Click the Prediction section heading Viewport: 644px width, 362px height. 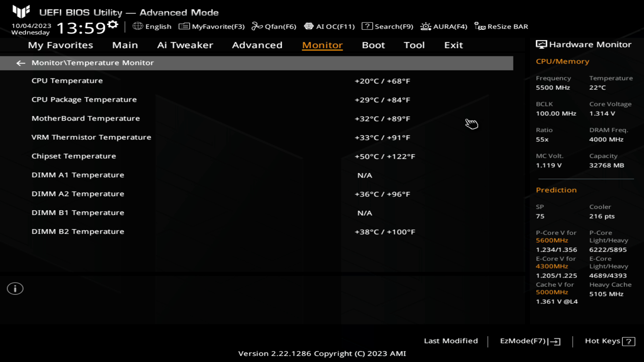(x=556, y=190)
